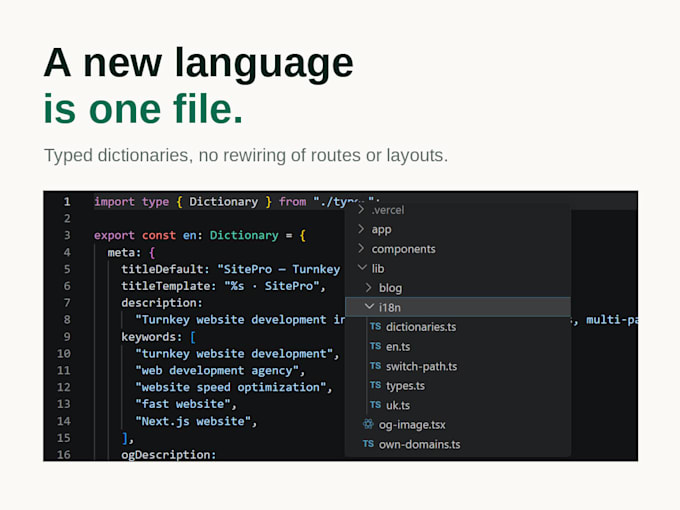The height and width of the screenshot is (510, 680).
Task: Open own-domains.ts file
Action: [x=419, y=445]
